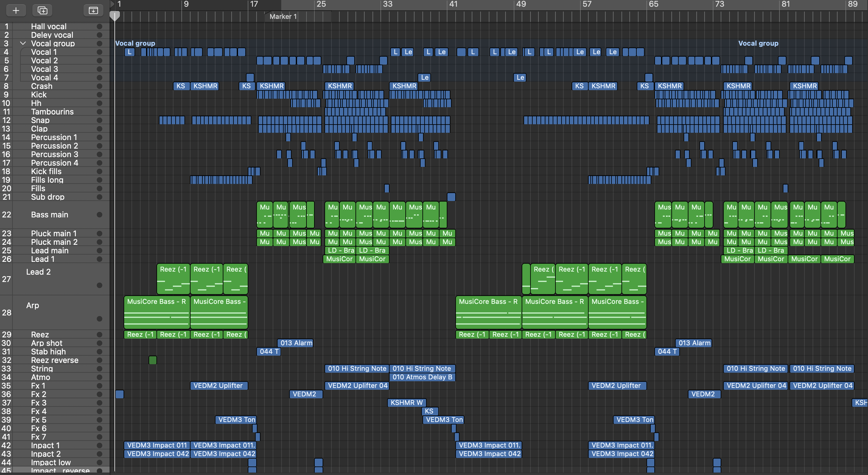Select the Fills long track header

(54, 180)
